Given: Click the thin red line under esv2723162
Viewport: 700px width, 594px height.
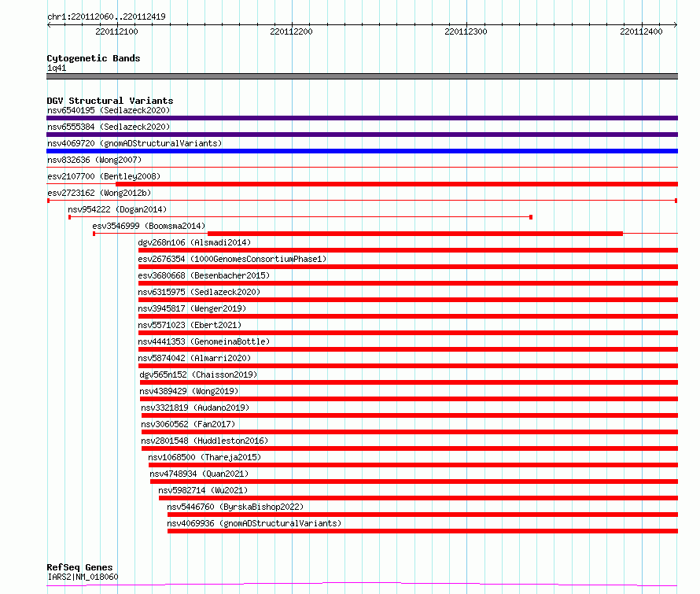Looking at the screenshot, I should (362, 201).
